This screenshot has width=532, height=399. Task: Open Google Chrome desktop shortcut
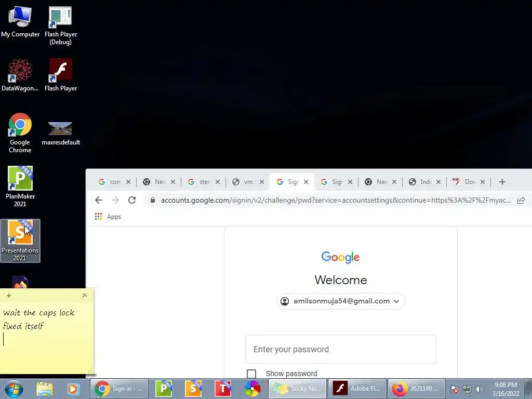(20, 132)
